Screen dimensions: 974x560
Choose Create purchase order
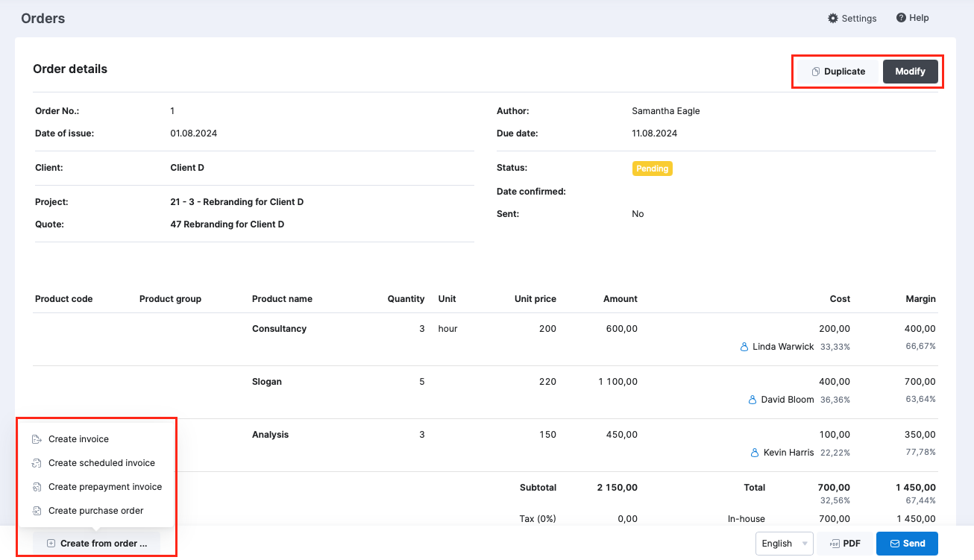pos(97,511)
